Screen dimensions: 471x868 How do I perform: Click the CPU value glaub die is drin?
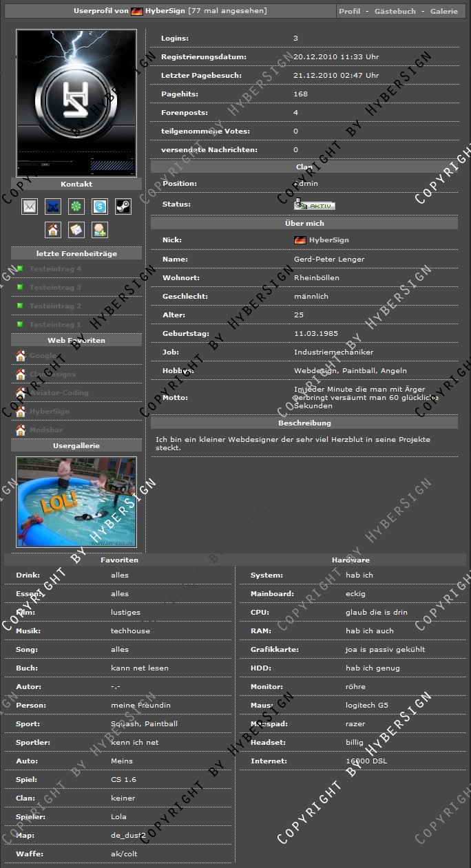point(377,613)
